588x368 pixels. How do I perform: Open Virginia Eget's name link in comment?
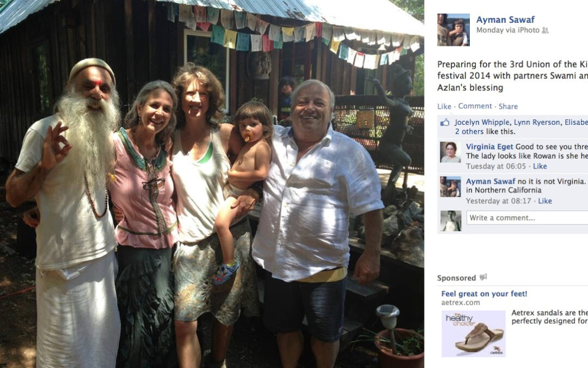[x=489, y=147]
